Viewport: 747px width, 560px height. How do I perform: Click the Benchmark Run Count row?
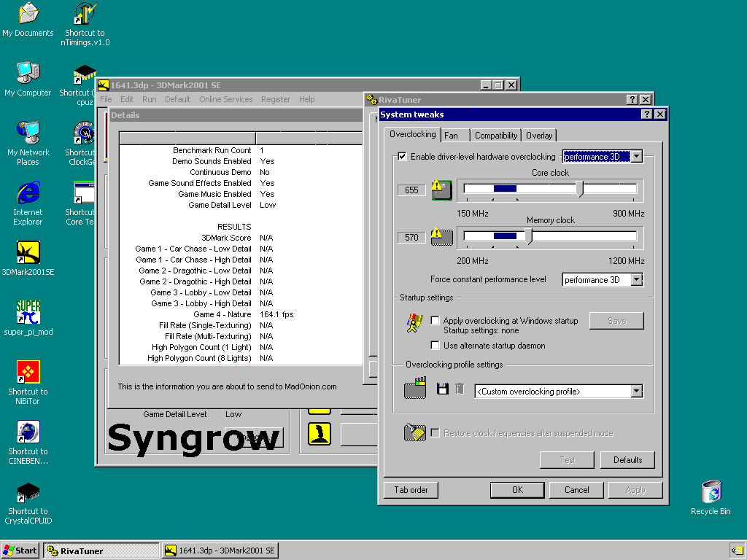pyautogui.click(x=241, y=150)
